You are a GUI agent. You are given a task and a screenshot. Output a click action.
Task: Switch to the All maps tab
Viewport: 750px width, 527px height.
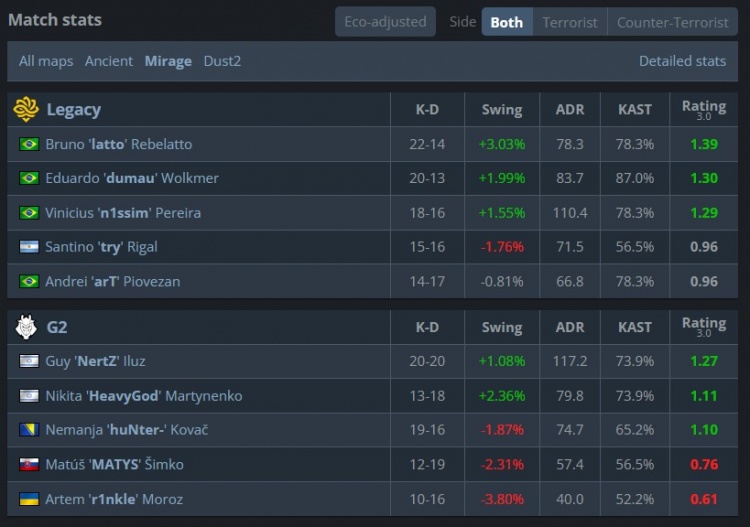pyautogui.click(x=46, y=61)
